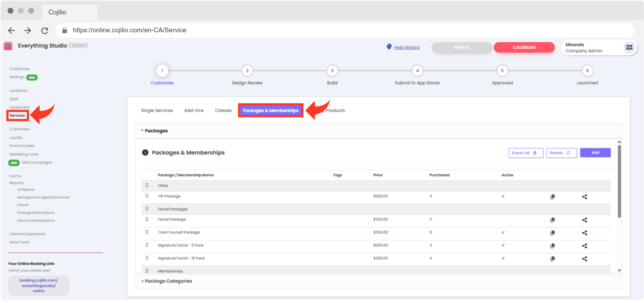
Task: Grab drag handle of Signature Facial - 10 Pack
Action: 147,258
